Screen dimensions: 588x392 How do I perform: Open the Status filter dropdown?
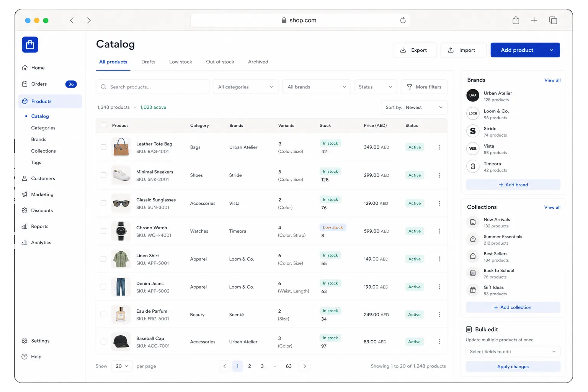[x=376, y=87]
